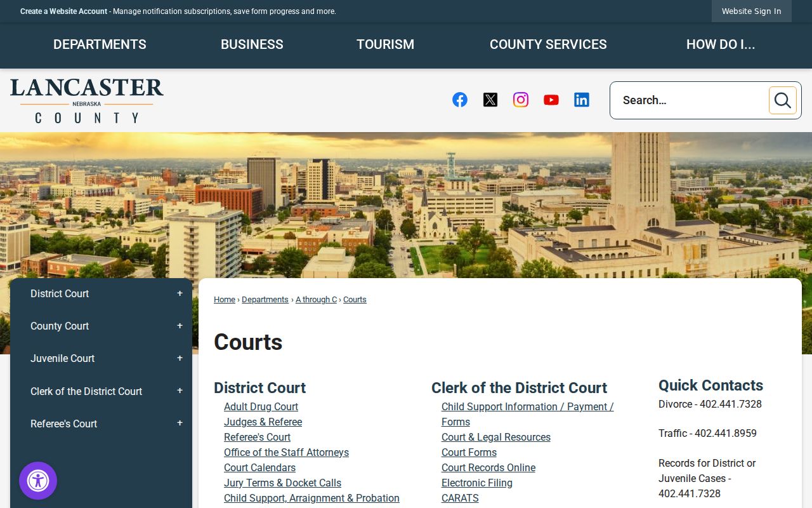
Task: Open Office of the Staff Attorneys
Action: pyautogui.click(x=286, y=453)
